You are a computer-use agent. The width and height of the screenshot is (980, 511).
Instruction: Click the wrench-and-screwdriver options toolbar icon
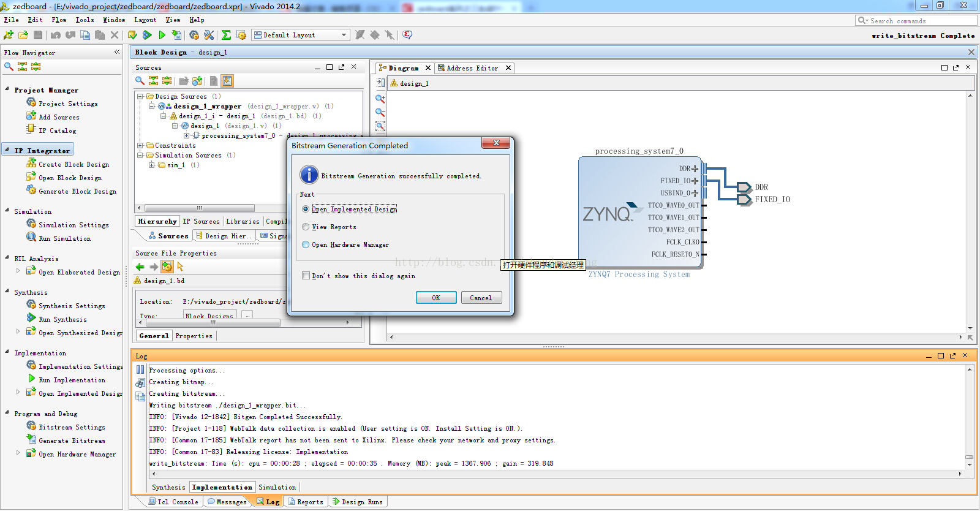pyautogui.click(x=209, y=35)
